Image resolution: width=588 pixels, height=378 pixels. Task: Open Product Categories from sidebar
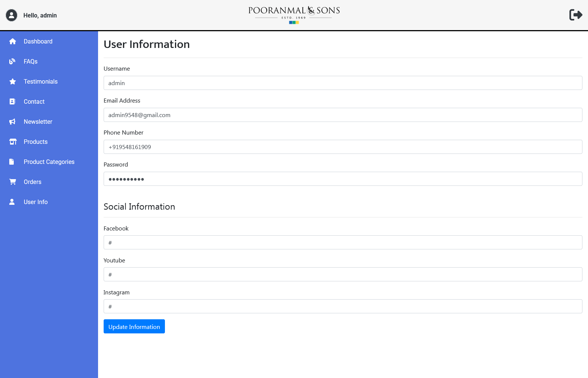coord(49,162)
